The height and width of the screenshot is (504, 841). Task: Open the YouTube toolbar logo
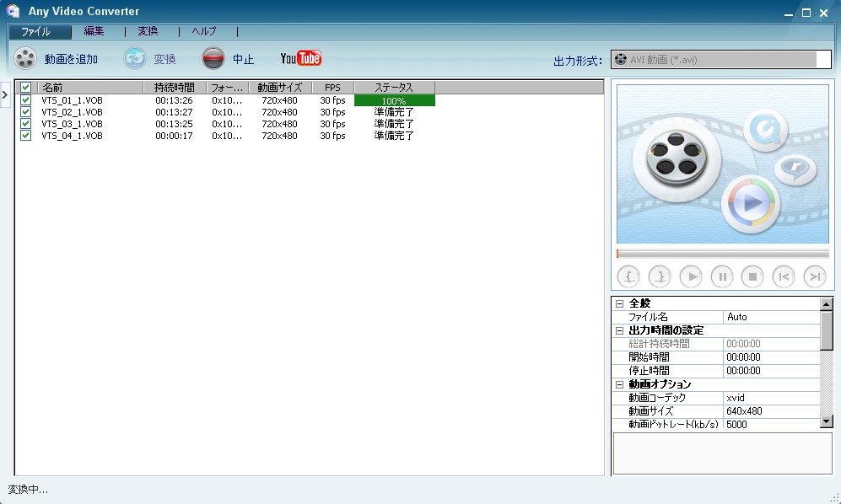coord(301,58)
